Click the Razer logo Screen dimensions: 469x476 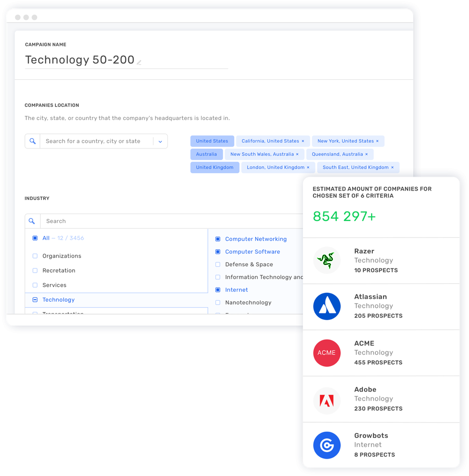[x=327, y=260]
